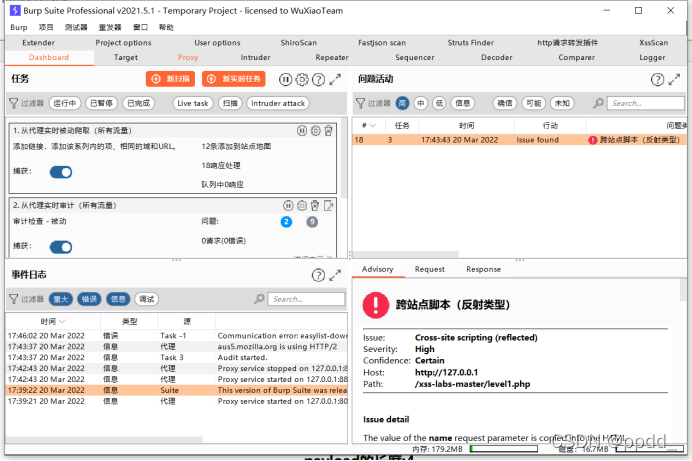Toggle the 确信 confidence filter
The width and height of the screenshot is (692, 461).
click(x=504, y=103)
